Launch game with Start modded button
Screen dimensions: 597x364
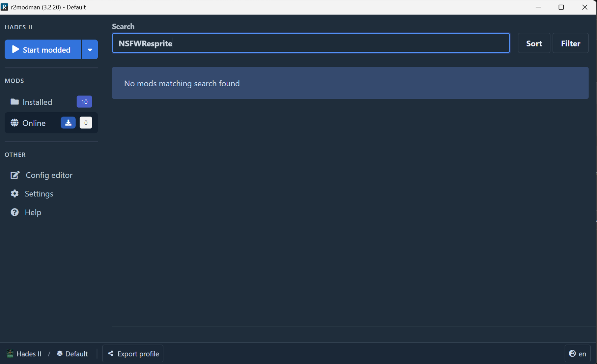43,50
